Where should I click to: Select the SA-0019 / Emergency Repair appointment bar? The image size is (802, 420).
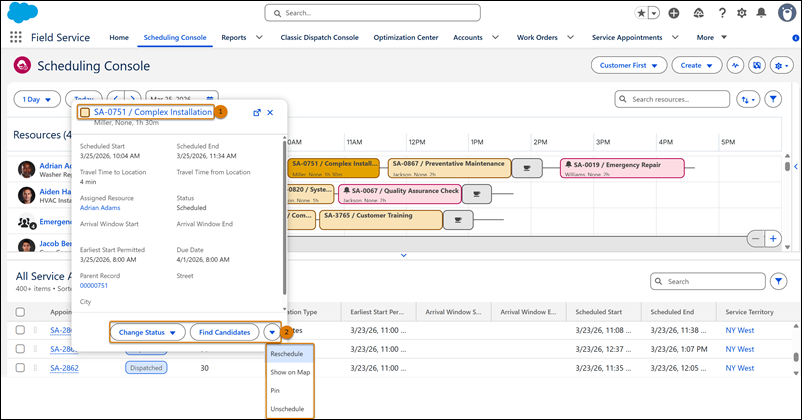click(622, 168)
